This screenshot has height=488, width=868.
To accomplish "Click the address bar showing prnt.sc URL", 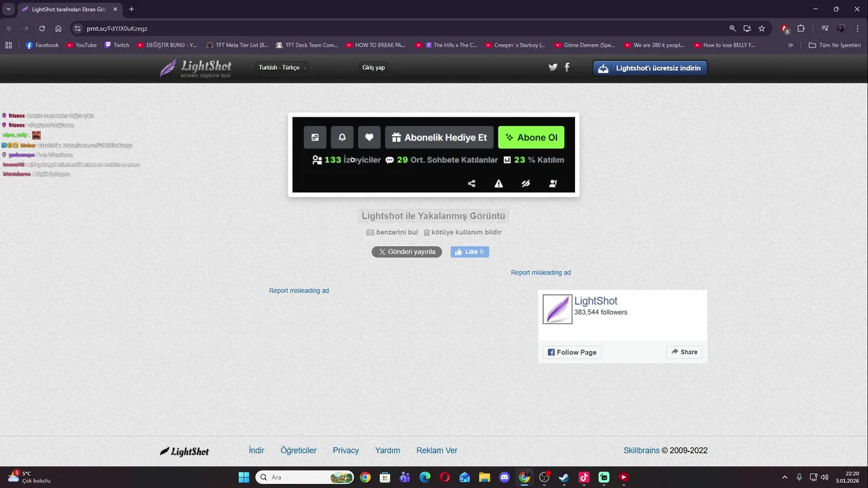I will 400,28.
